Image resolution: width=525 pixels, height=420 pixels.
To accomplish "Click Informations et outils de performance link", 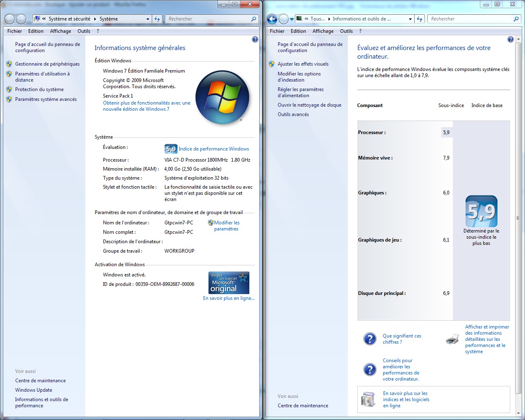I will click(42, 402).
